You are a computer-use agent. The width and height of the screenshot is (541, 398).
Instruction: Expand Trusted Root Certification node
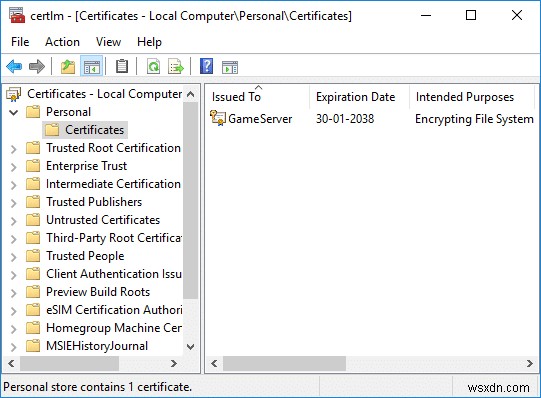14,149
